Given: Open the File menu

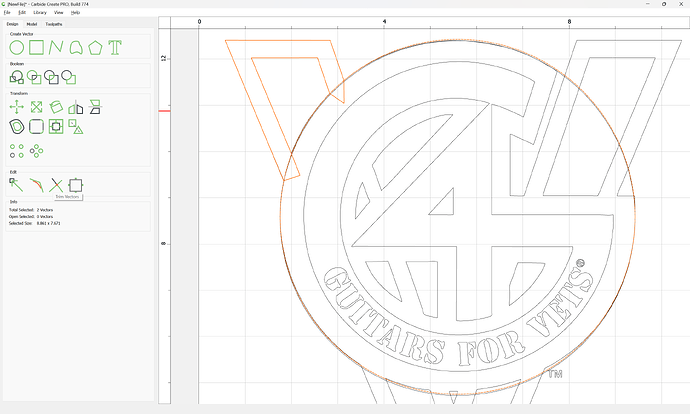Looking at the screenshot, I should tap(7, 13).
